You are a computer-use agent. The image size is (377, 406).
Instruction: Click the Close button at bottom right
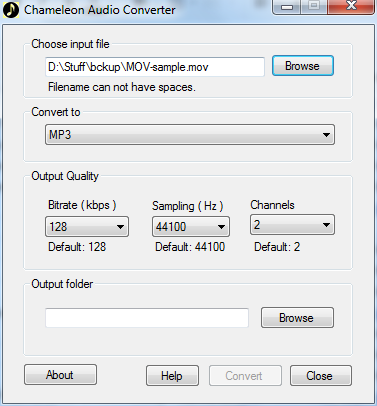tap(321, 376)
